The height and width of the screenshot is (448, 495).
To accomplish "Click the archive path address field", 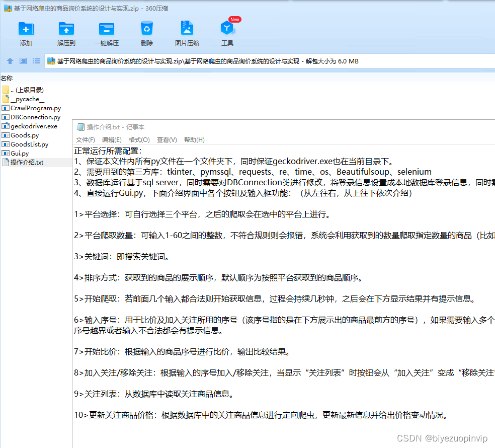I will [x=270, y=61].
